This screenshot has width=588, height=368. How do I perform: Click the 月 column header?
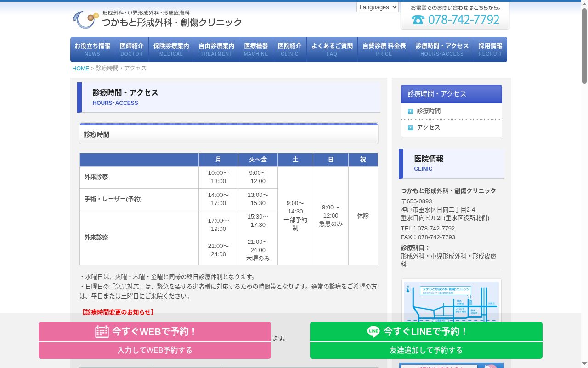(218, 160)
